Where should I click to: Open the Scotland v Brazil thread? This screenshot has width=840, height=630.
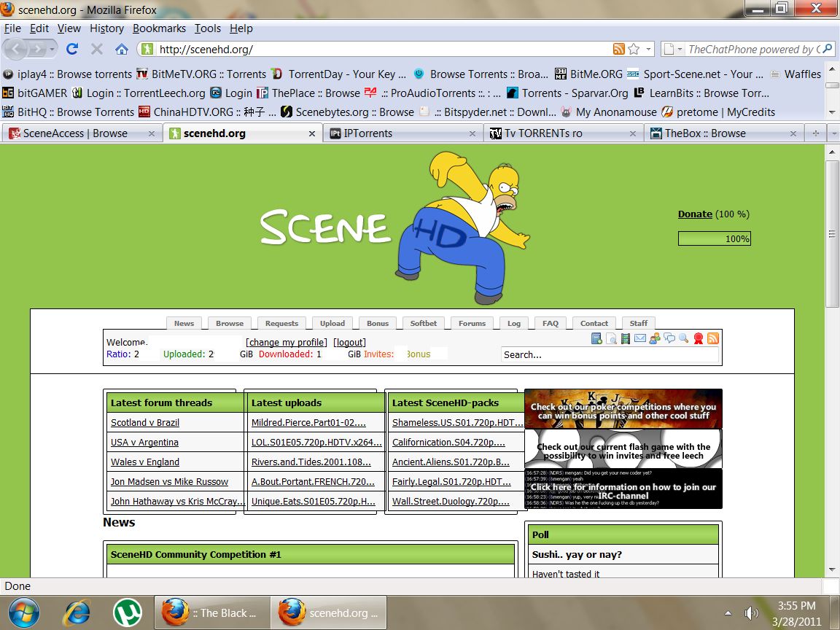[x=144, y=423]
